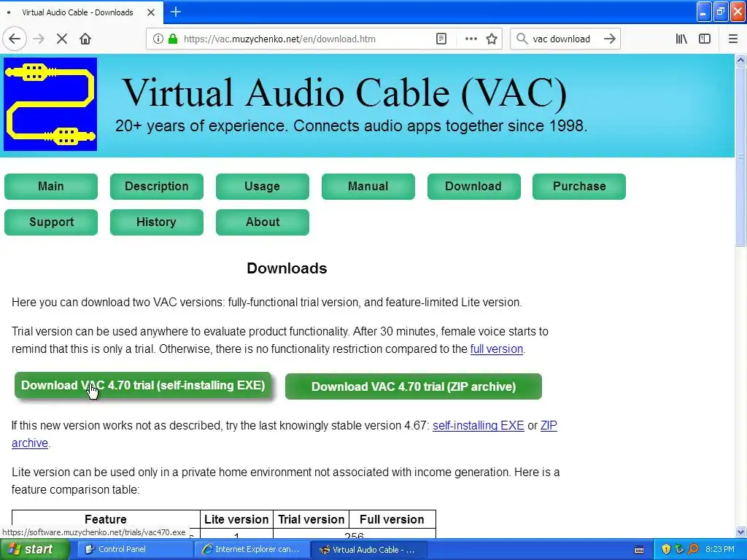Screen dimensions: 747x560
Task: Download VAC 4.70 trial self-installing EXE
Action: (143, 385)
